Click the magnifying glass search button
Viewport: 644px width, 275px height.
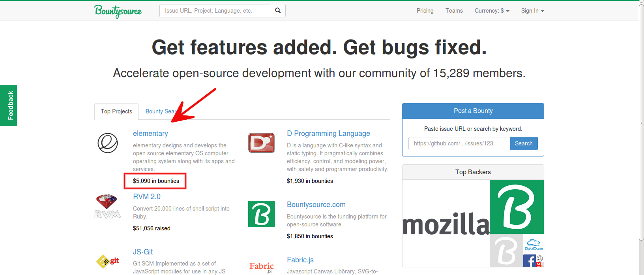(x=278, y=11)
